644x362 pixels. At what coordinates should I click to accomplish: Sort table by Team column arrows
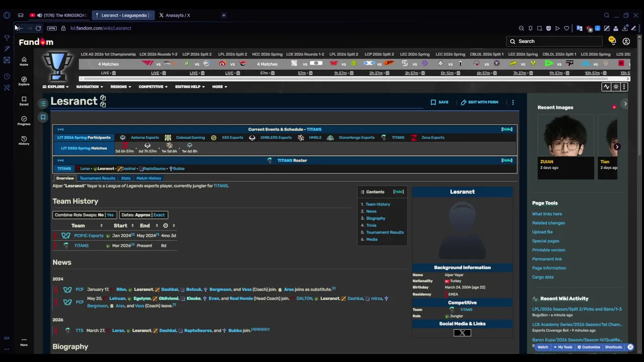click(101, 226)
